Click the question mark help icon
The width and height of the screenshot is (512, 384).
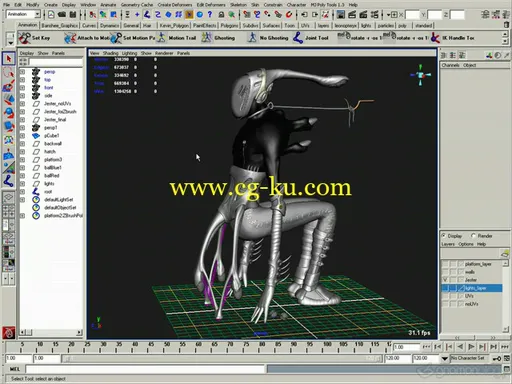[210, 14]
